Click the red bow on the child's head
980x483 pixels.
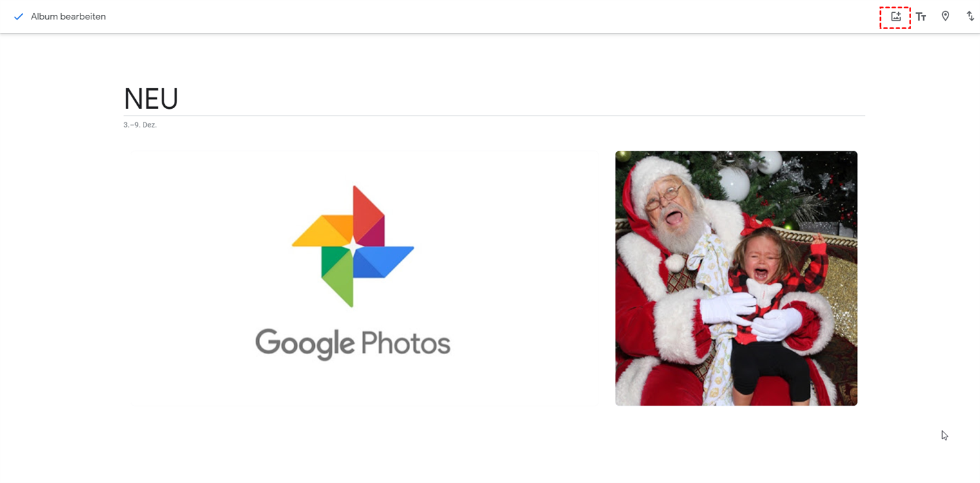[x=755, y=225]
